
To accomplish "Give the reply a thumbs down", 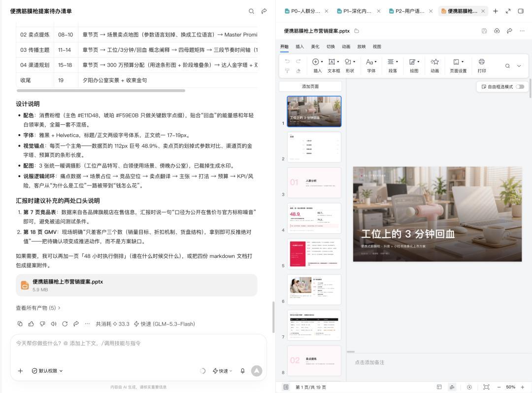I will 42,323.
